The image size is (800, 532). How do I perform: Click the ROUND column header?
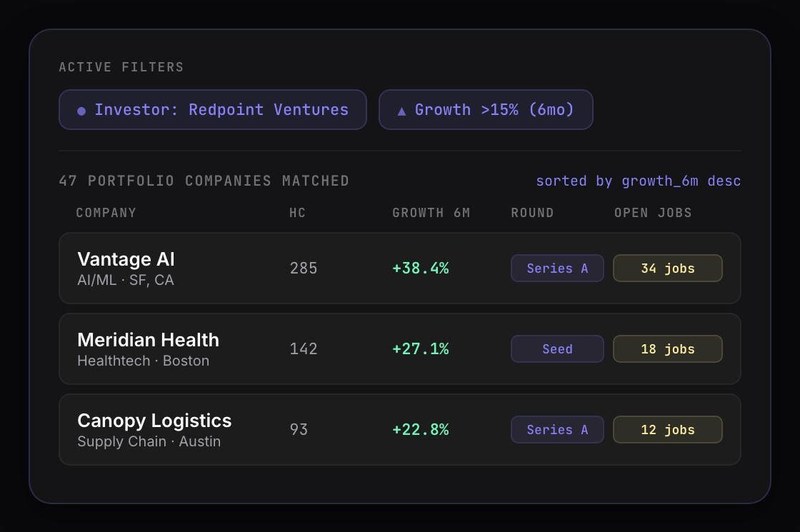click(x=532, y=213)
